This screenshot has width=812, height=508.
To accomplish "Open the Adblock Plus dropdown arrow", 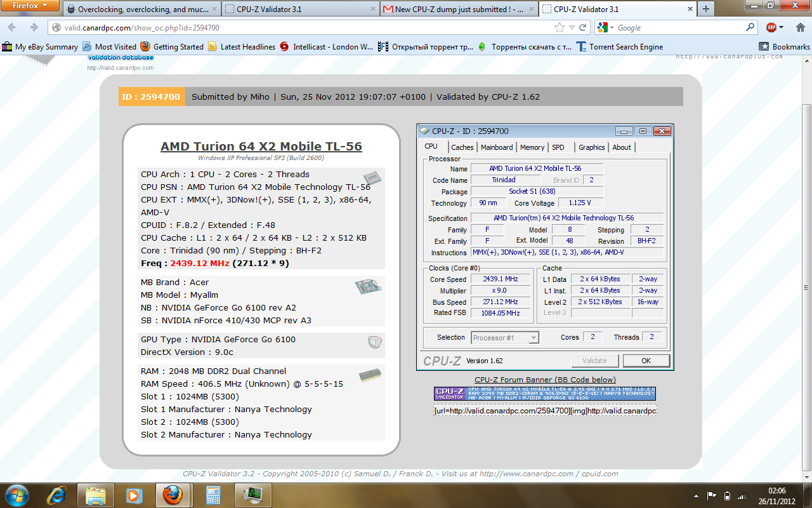I will [x=782, y=27].
